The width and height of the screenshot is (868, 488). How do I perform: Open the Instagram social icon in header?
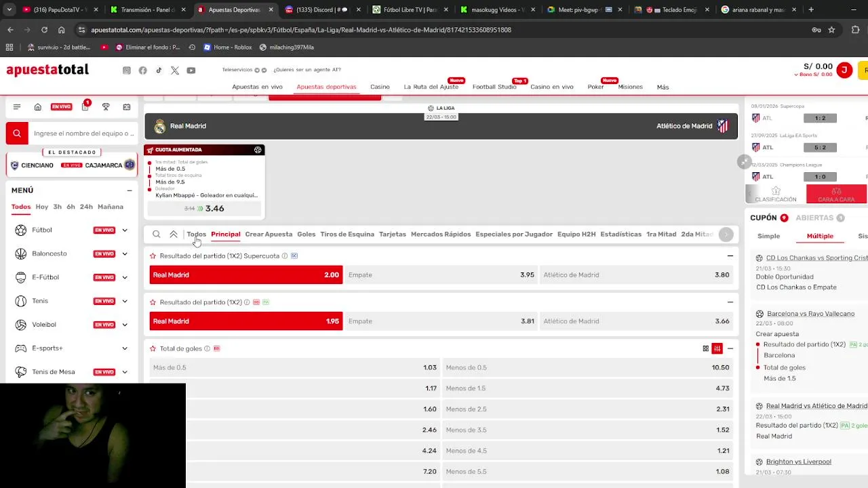[126, 70]
